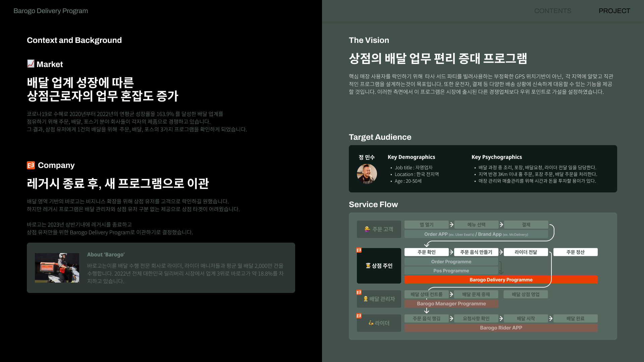The height and width of the screenshot is (362, 644).
Task: Click the 앱 열기 flow step
Action: 427,225
